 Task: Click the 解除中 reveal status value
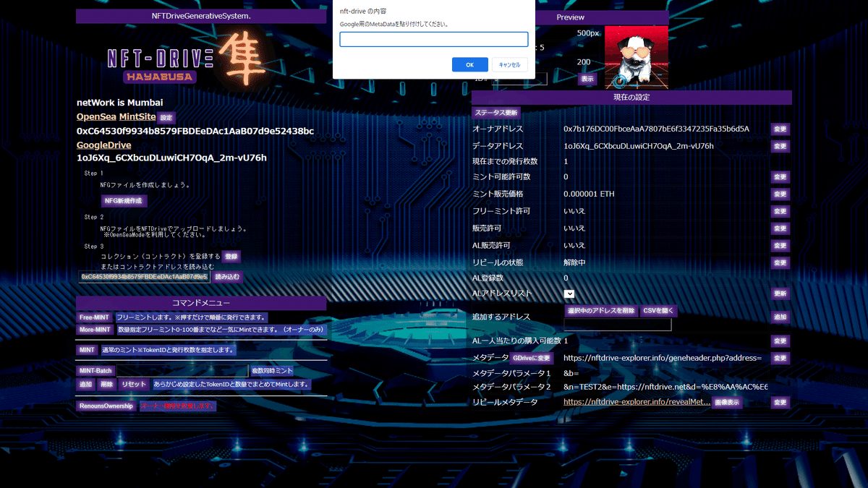tap(574, 262)
